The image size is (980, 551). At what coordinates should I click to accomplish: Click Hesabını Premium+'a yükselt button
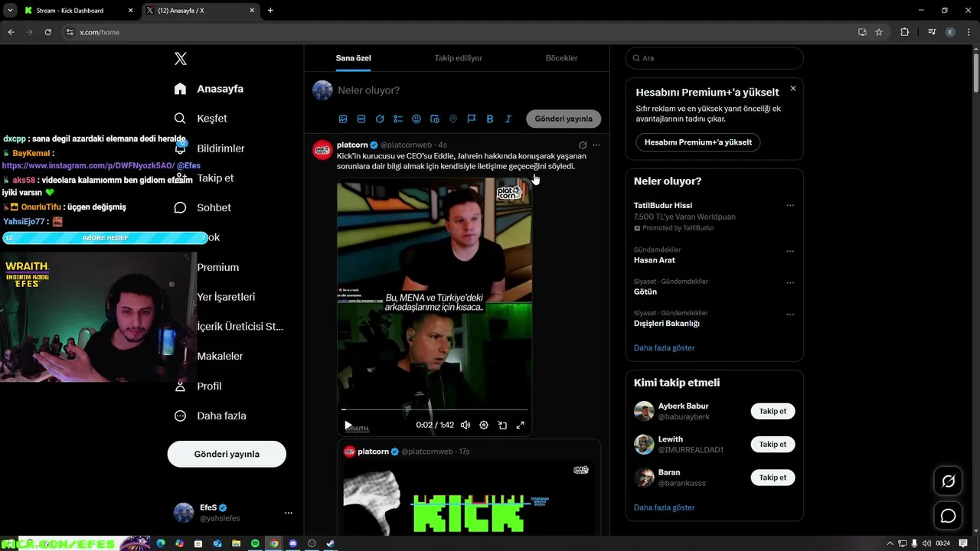[x=698, y=142]
